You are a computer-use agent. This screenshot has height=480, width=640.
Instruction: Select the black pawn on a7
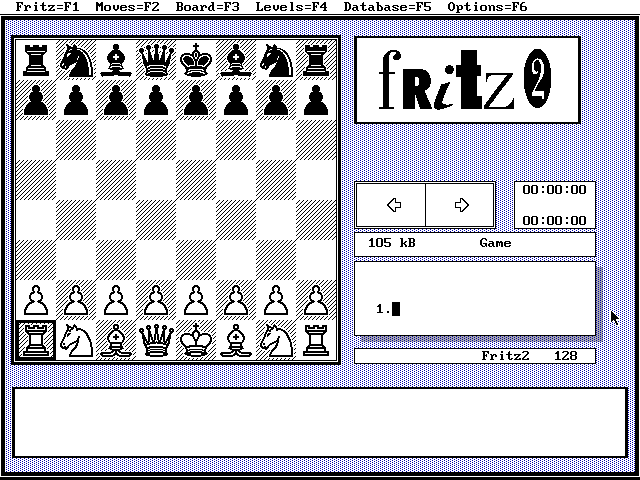coord(36,100)
